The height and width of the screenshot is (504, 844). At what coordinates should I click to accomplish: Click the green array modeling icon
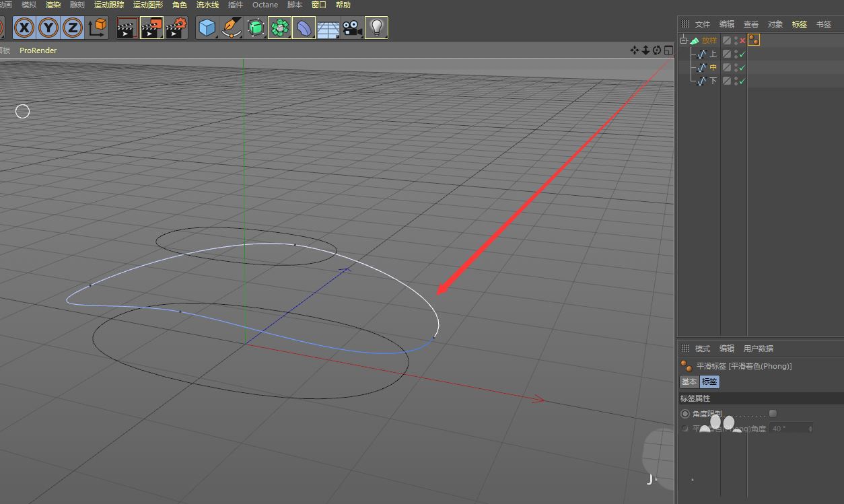point(280,28)
